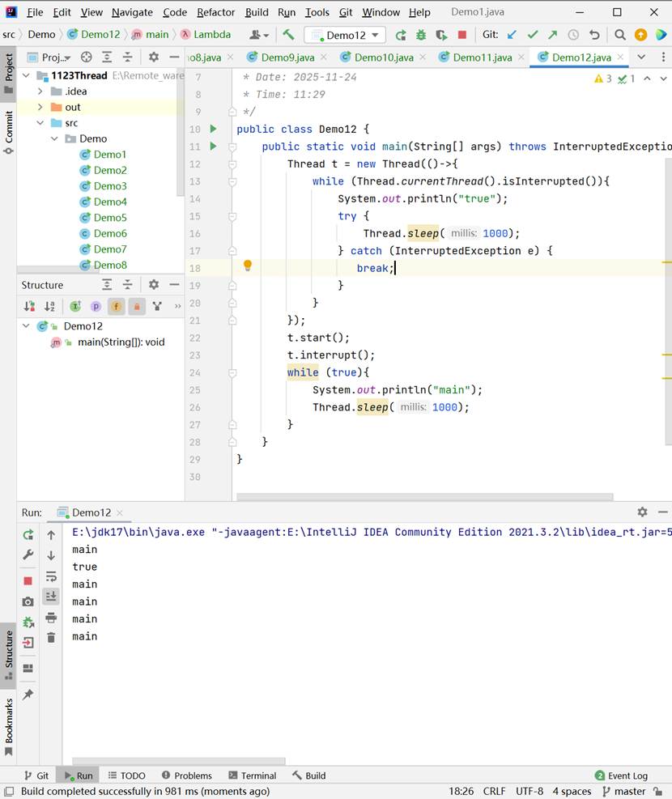Collapse the src folder
The image size is (672, 799).
click(x=40, y=123)
